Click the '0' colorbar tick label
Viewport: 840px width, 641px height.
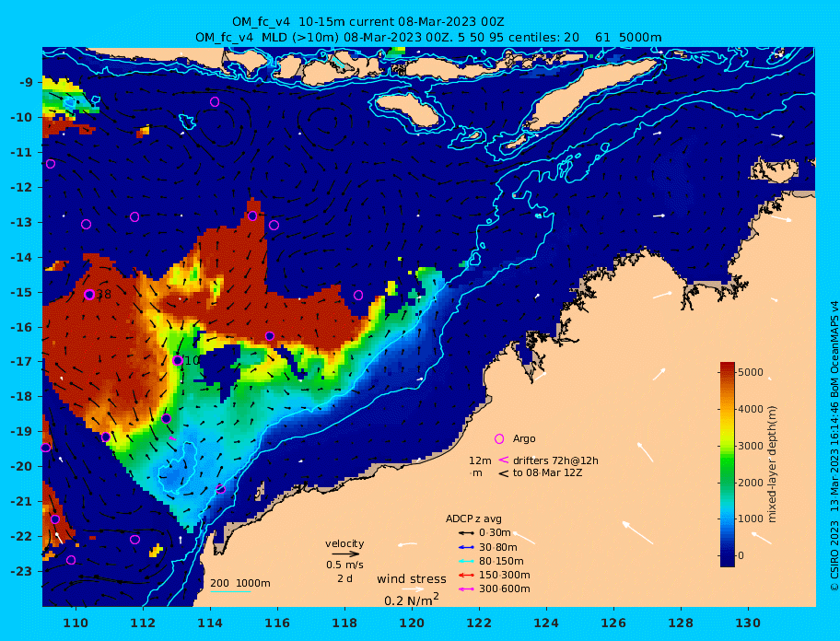(x=741, y=555)
